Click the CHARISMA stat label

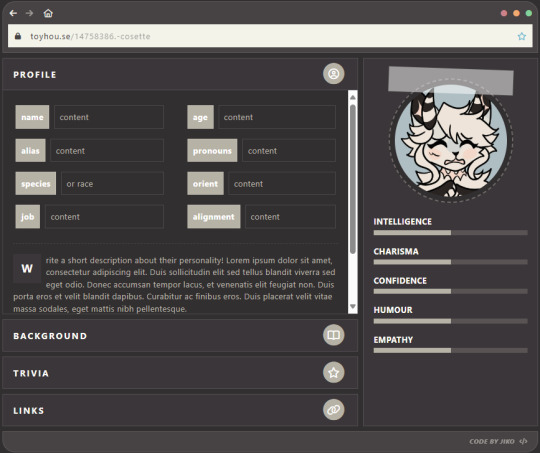point(396,251)
